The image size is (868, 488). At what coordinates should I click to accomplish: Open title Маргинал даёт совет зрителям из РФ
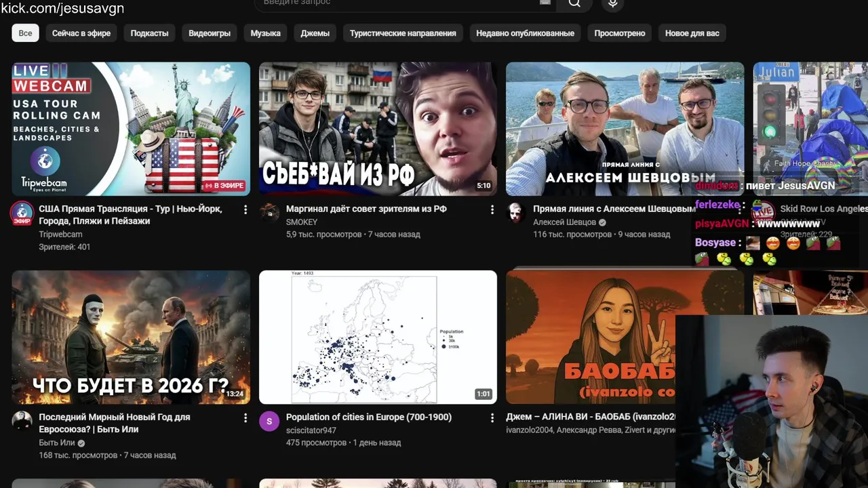click(366, 209)
